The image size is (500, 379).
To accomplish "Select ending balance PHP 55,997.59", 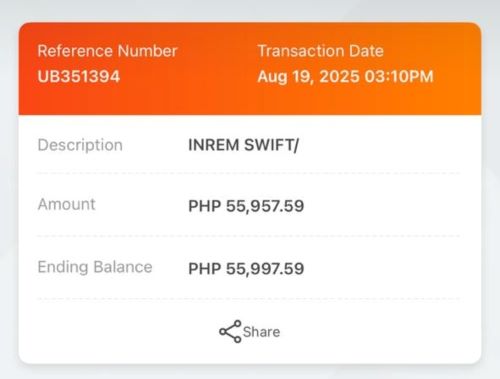I will coord(246,269).
